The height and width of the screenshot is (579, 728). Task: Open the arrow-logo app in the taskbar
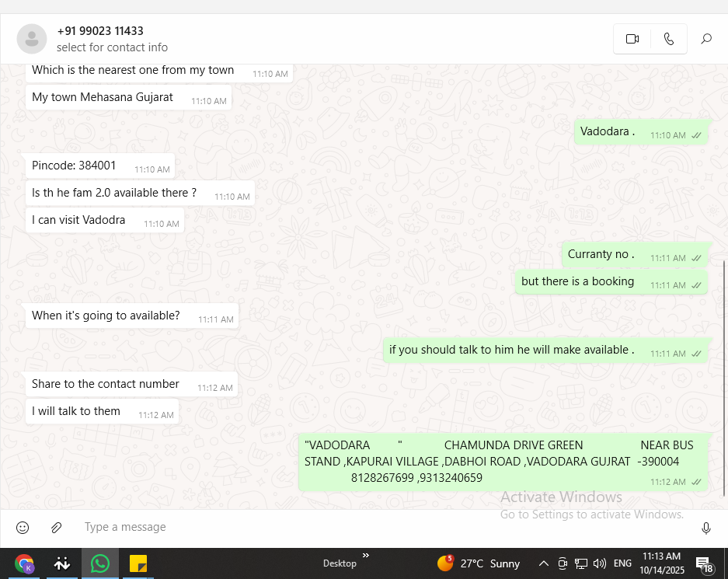(x=61, y=563)
